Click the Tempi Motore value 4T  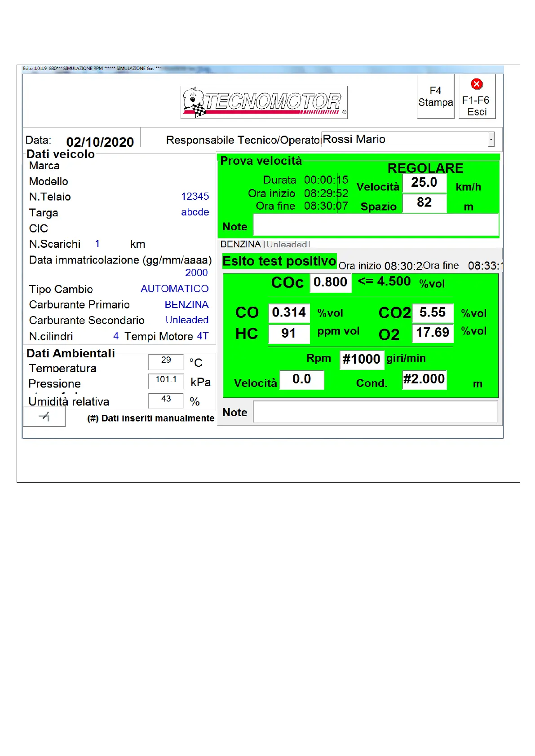point(203,336)
